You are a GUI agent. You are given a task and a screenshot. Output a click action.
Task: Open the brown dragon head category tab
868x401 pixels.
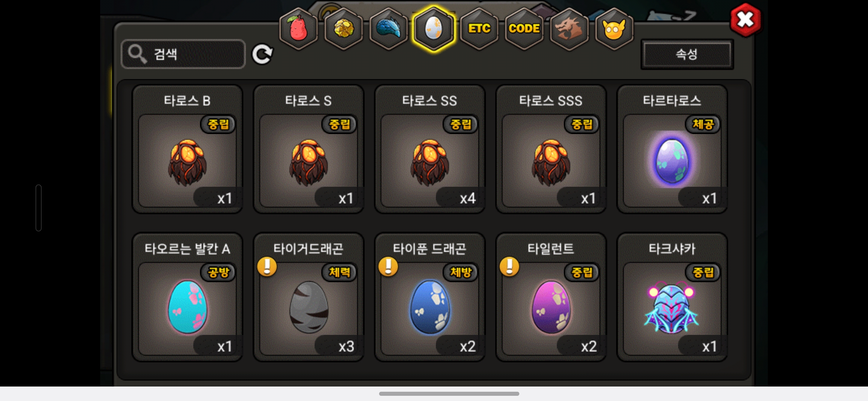coord(569,29)
